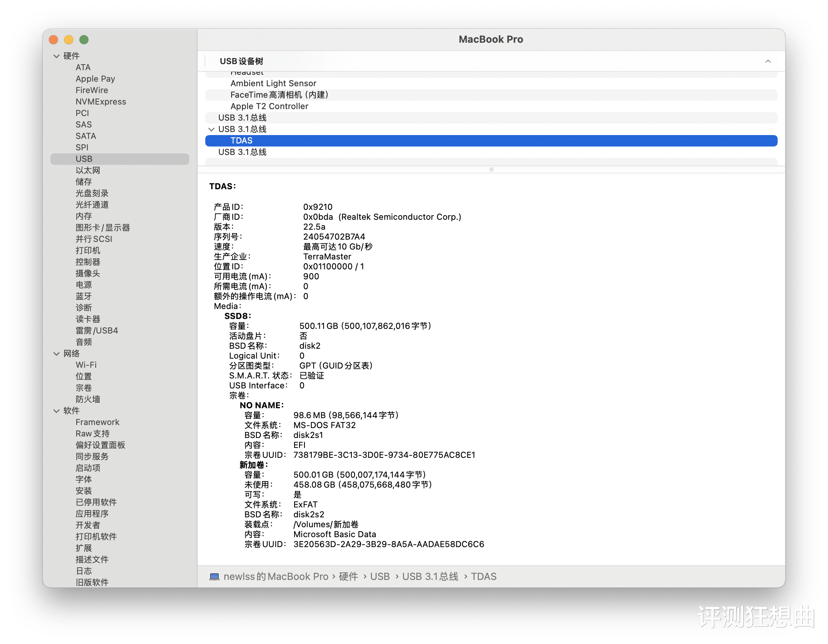Select Ambient Light Sensor row
Image resolution: width=828 pixels, height=644 pixels.
[273, 84]
